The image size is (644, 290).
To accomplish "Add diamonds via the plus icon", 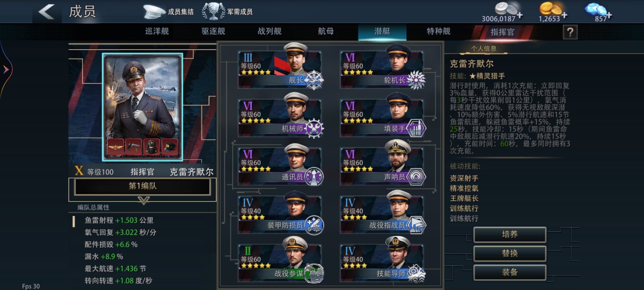I will point(609,15).
